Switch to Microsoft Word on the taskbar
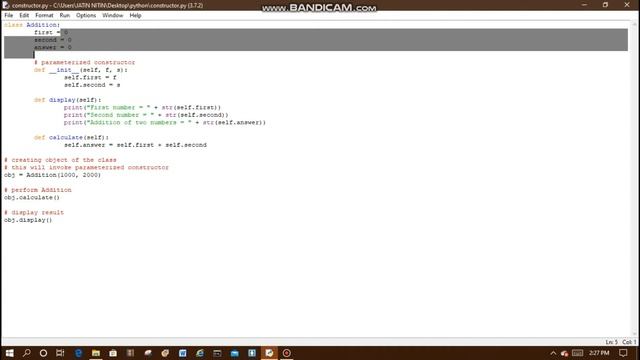640x360 pixels. pyautogui.click(x=182, y=353)
